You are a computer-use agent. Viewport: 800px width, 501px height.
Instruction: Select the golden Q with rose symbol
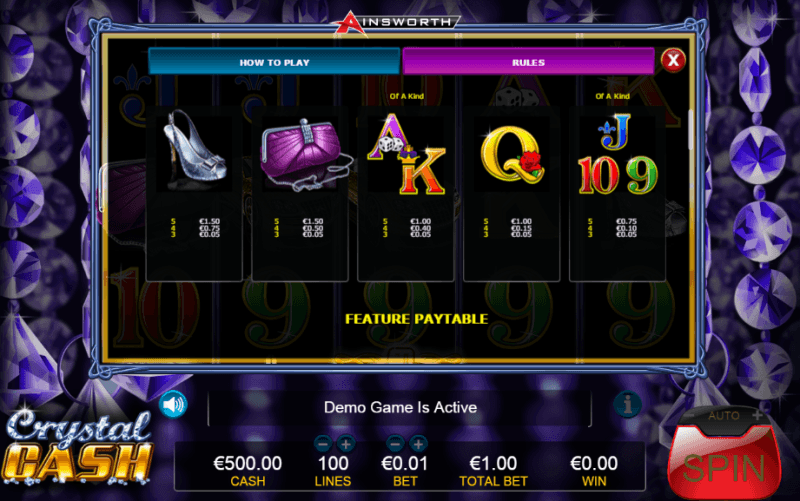(511, 155)
